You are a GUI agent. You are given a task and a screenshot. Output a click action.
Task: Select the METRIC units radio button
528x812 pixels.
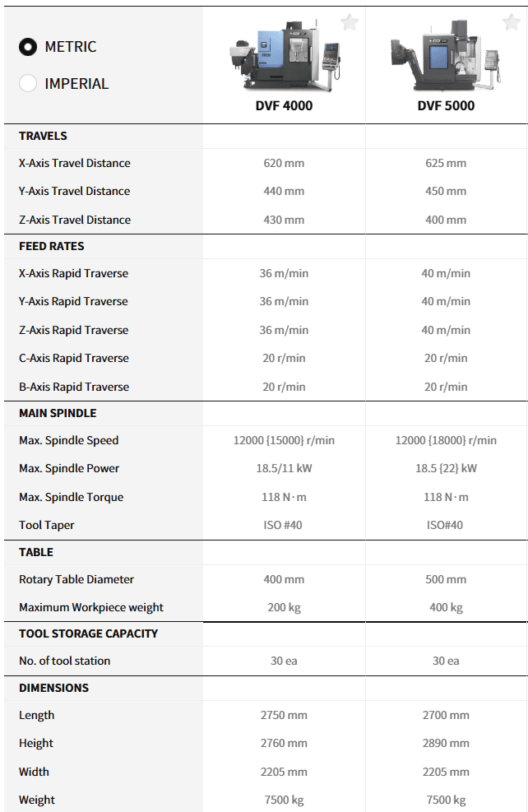coord(28,47)
